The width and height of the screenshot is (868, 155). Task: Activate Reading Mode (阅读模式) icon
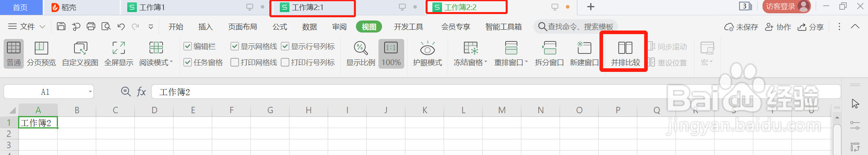tap(156, 48)
